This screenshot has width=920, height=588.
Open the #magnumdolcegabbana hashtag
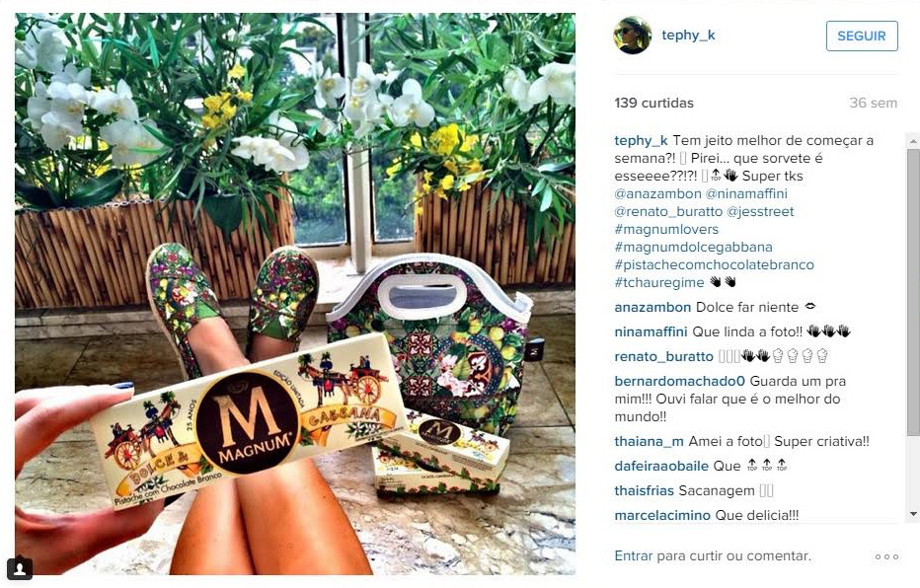694,247
